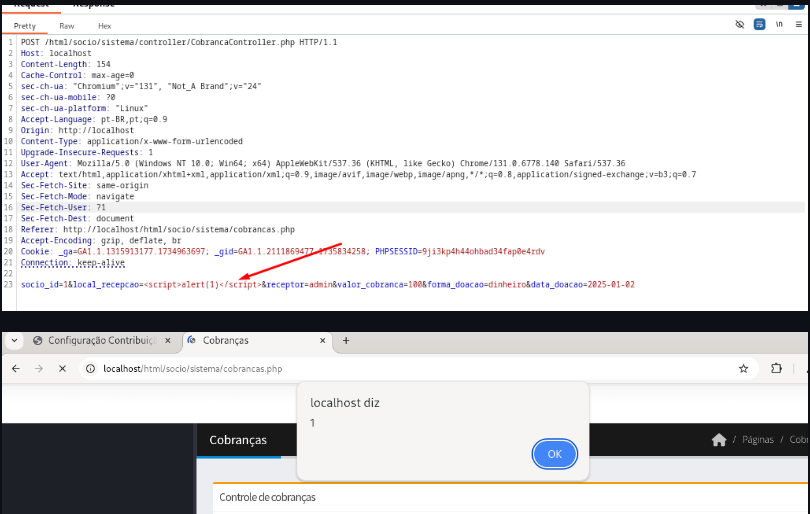Select the 'Connection: keep-alive' header
This screenshot has height=514, width=810.
[73, 262]
